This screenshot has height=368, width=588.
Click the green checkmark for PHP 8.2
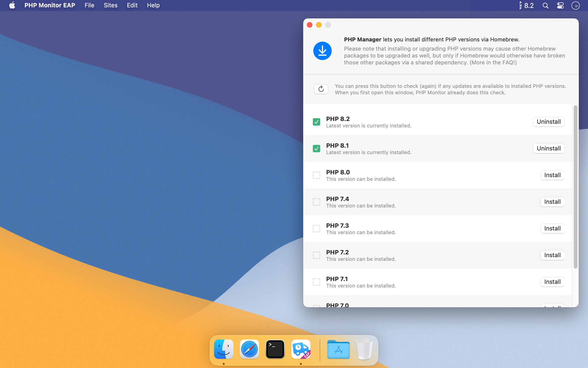click(316, 122)
